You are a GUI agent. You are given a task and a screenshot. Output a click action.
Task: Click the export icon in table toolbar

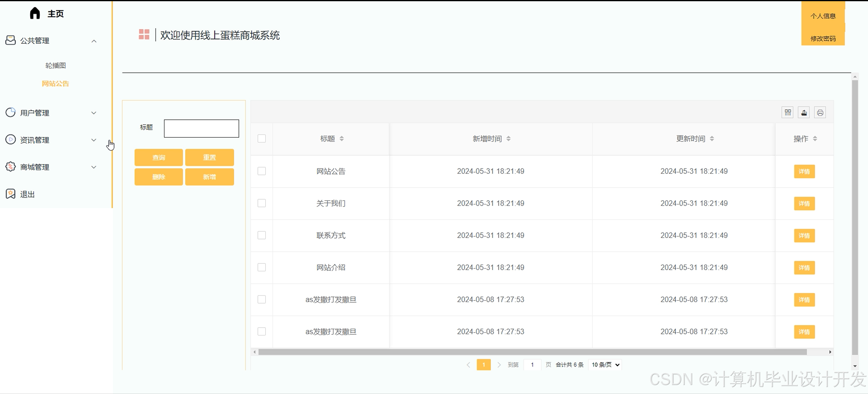(x=804, y=112)
